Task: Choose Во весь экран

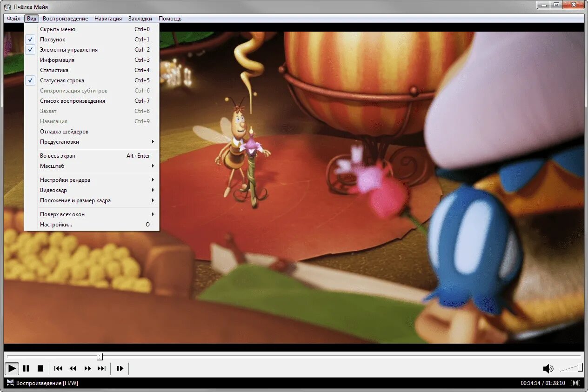Action: point(92,156)
